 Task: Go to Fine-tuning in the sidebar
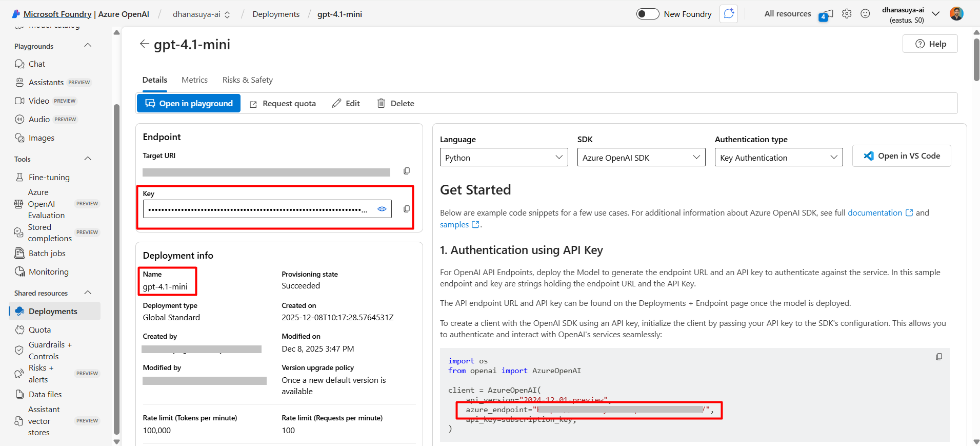pos(42,177)
